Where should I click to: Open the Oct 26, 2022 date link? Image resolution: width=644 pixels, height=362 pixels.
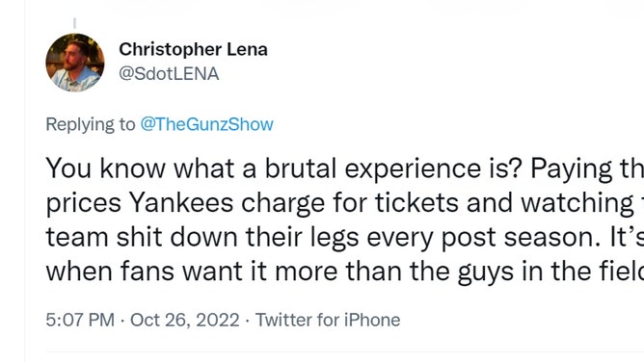[185, 321]
